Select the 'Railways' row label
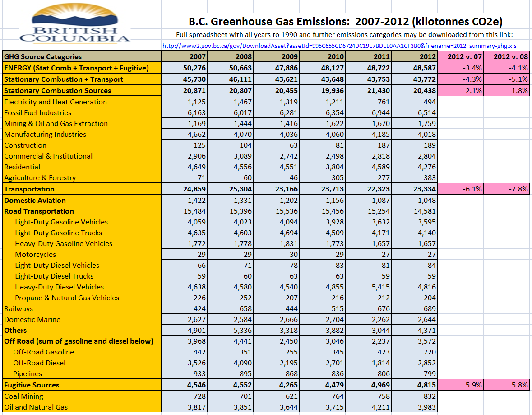Screen dimensions: 532x415 click(82, 309)
